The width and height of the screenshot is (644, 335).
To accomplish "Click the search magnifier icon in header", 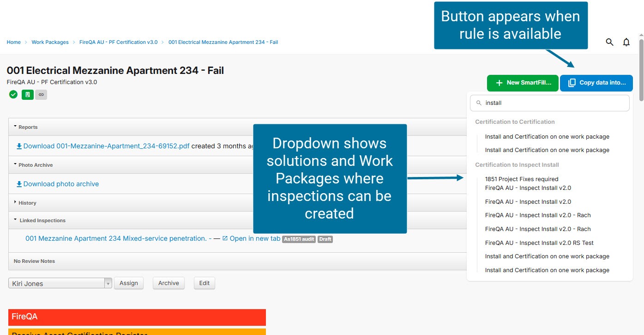I will [x=609, y=42].
